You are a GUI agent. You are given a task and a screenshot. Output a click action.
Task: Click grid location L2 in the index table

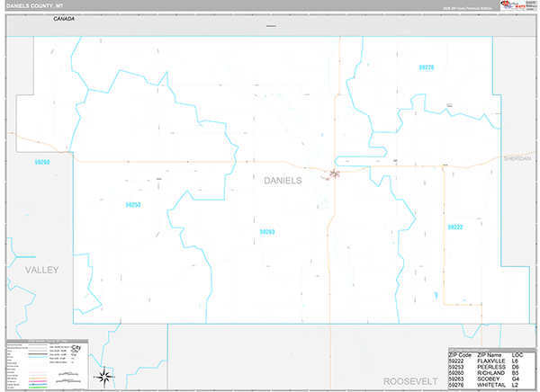tap(515, 385)
